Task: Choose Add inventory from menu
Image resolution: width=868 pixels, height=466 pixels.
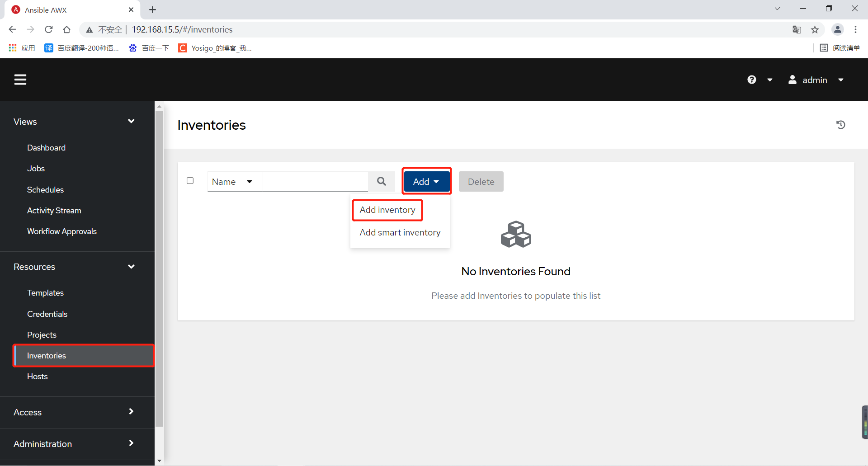Action: 387,210
